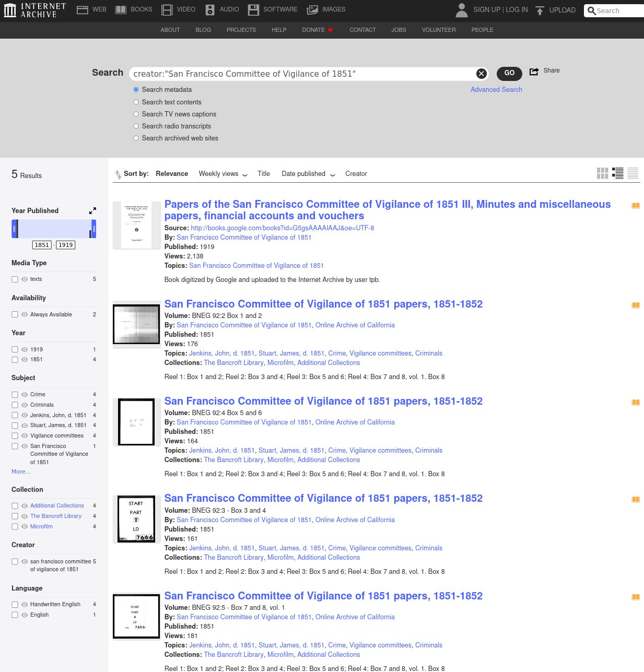644x672 pixels.
Task: Switch to tile grid view icon
Action: tap(602, 173)
